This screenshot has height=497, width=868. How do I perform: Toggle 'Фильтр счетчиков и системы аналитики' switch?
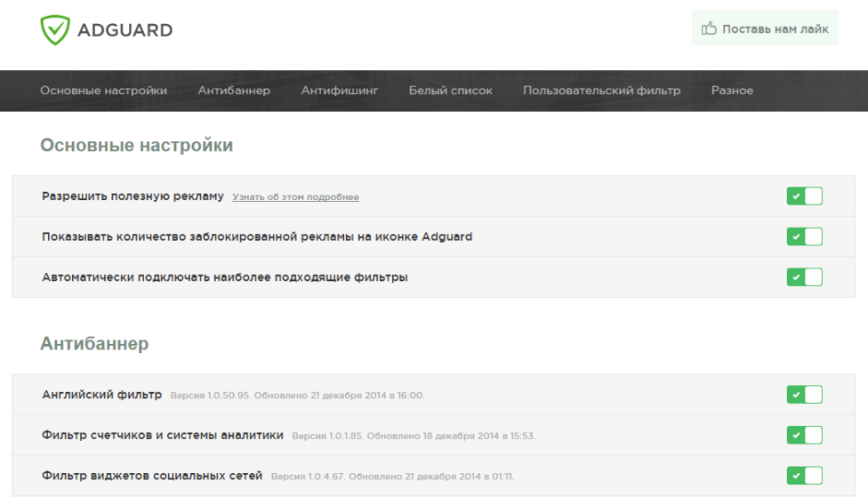804,435
